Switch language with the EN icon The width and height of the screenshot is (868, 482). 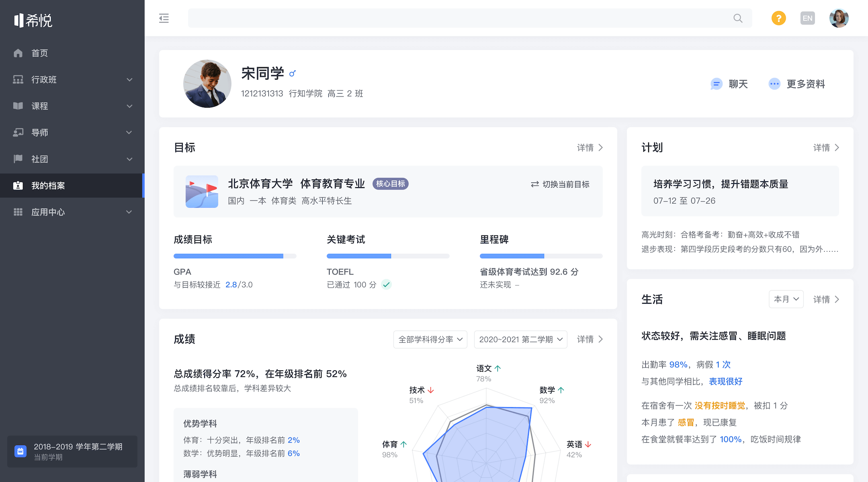click(807, 18)
